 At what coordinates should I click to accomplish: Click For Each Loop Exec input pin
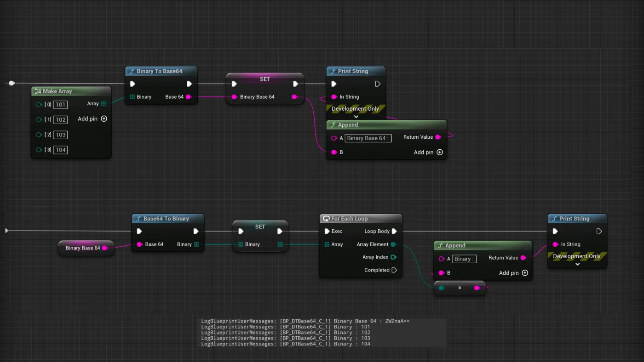[x=327, y=231]
